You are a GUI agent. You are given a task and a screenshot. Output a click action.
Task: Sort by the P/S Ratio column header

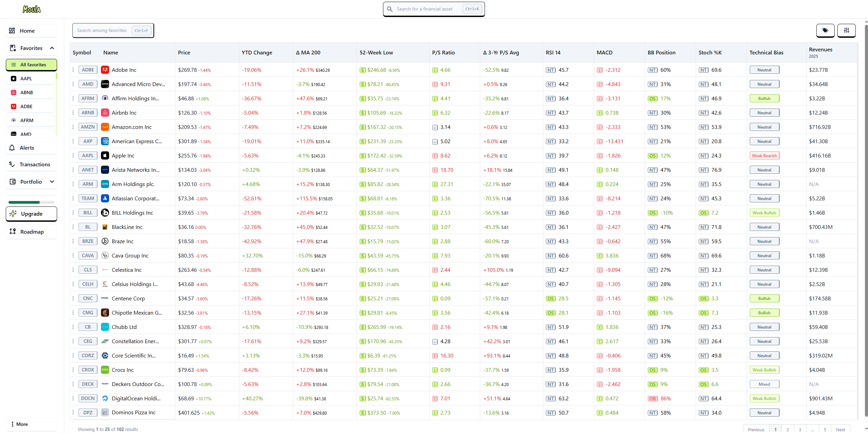[x=443, y=52]
